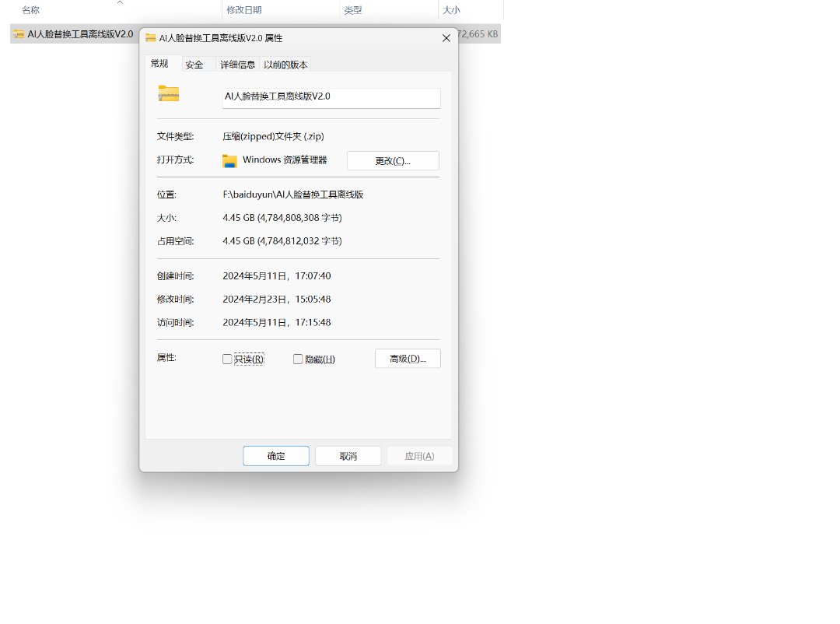Click the large zipped folder icon beside filename
The width and height of the screenshot is (840, 624).
(x=168, y=93)
